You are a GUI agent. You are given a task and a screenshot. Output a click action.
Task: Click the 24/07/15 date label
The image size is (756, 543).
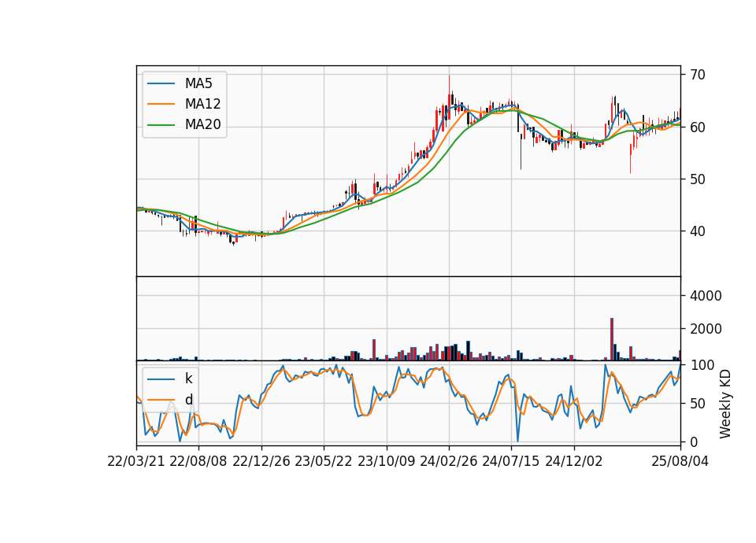point(510,461)
